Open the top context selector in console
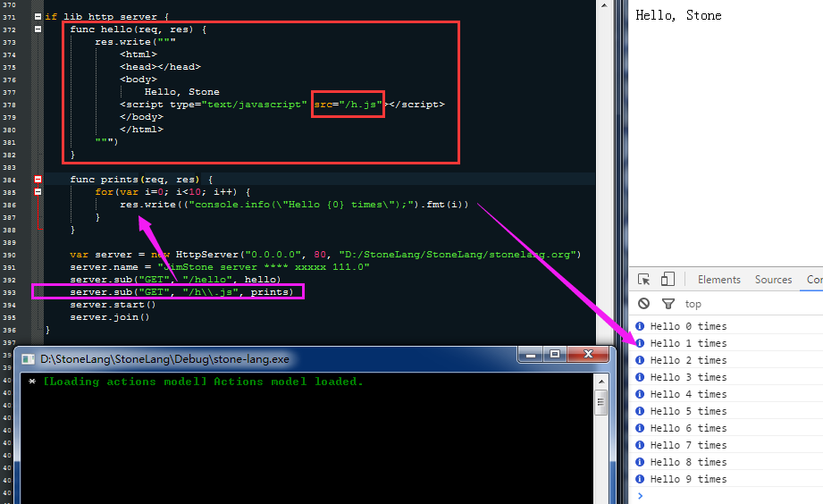This screenshot has height=504, width=823. (693, 304)
